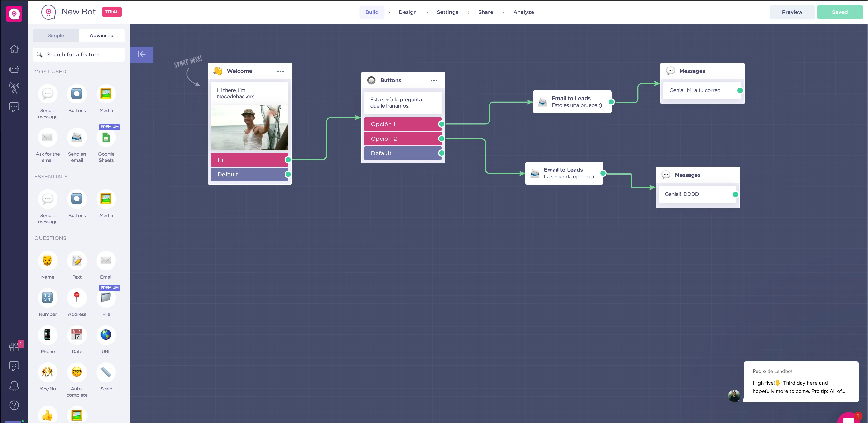Viewport: 868px width, 423px height.
Task: Collapse the blocks sidebar panel
Action: [142, 54]
